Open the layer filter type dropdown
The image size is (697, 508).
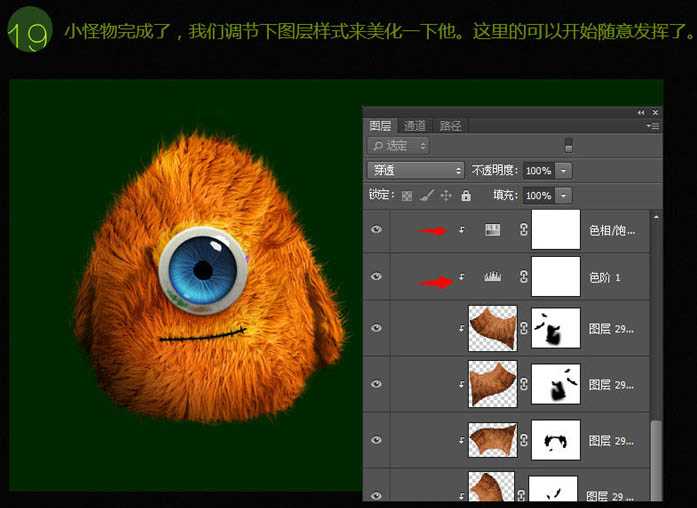[398, 146]
